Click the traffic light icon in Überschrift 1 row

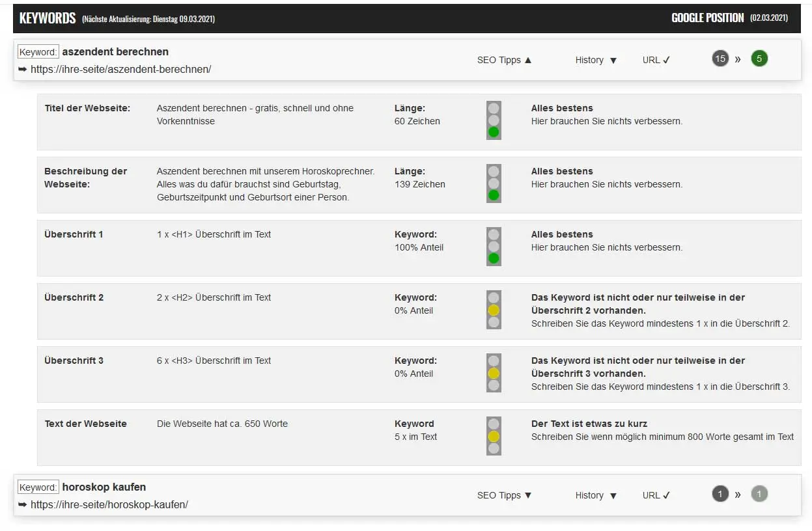(x=494, y=247)
